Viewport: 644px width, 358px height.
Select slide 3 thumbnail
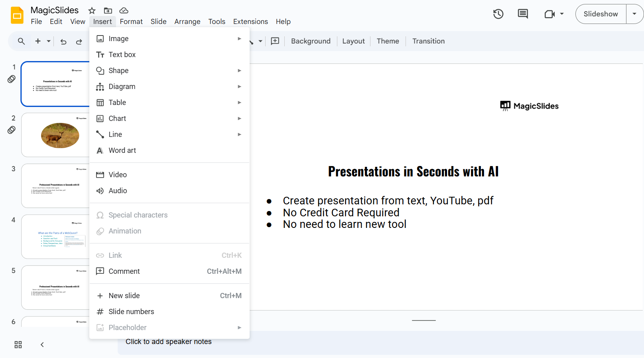(x=55, y=186)
